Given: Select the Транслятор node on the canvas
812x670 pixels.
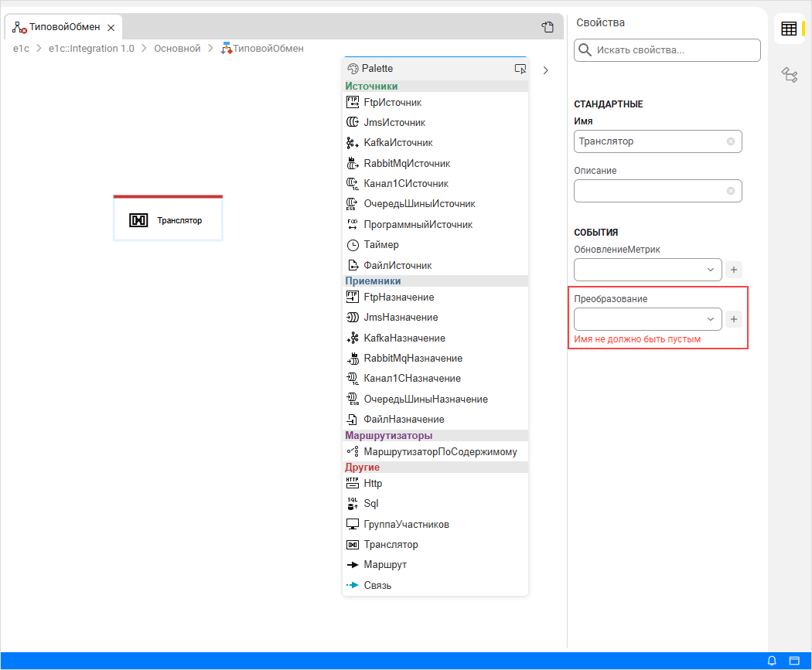Looking at the screenshot, I should pyautogui.click(x=169, y=220).
